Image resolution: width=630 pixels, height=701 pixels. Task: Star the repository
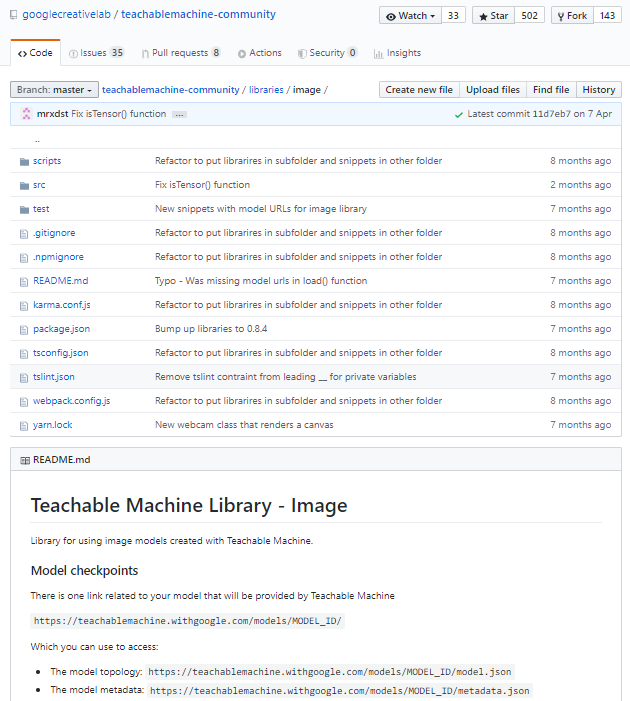(493, 16)
